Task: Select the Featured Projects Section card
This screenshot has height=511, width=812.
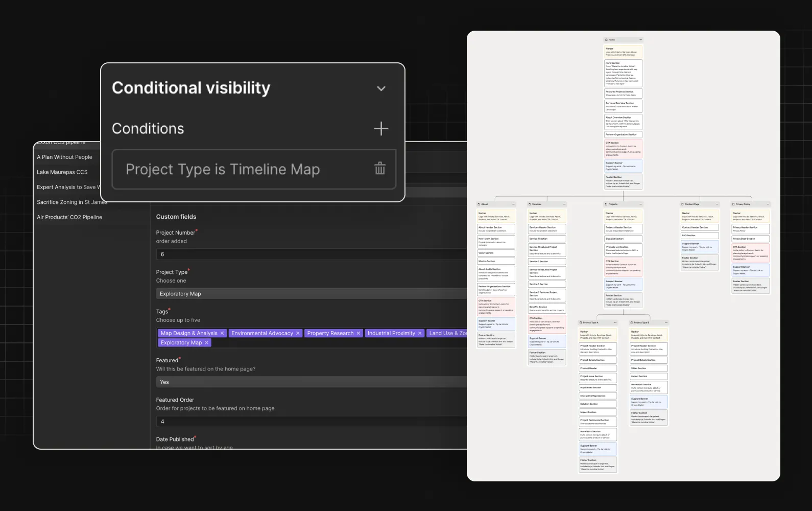Action: 623,94
